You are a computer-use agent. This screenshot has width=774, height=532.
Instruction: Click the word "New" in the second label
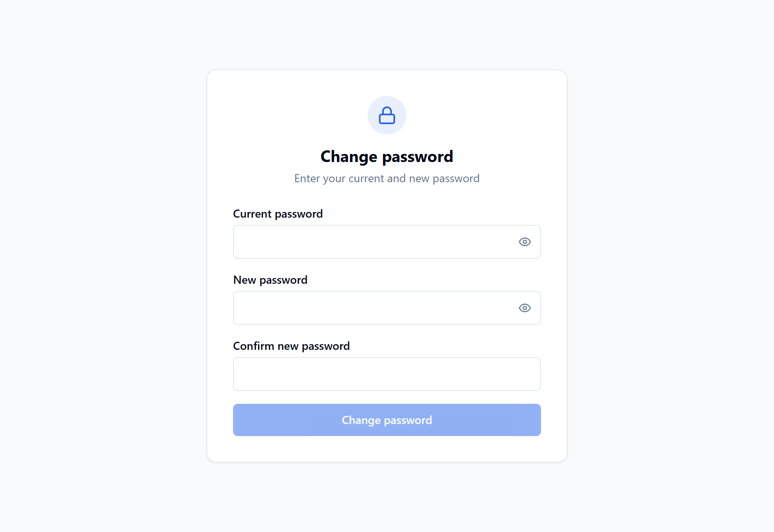[245, 280]
